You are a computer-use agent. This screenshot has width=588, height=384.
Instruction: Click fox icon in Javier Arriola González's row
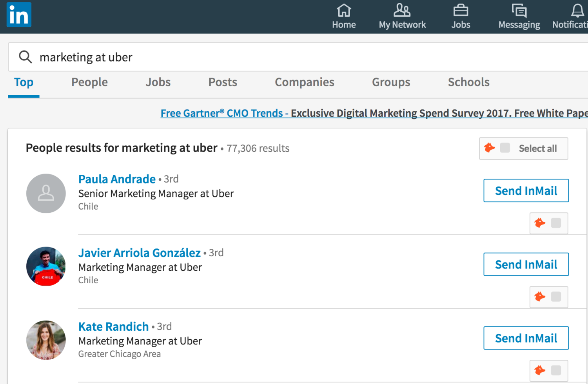pyautogui.click(x=540, y=297)
